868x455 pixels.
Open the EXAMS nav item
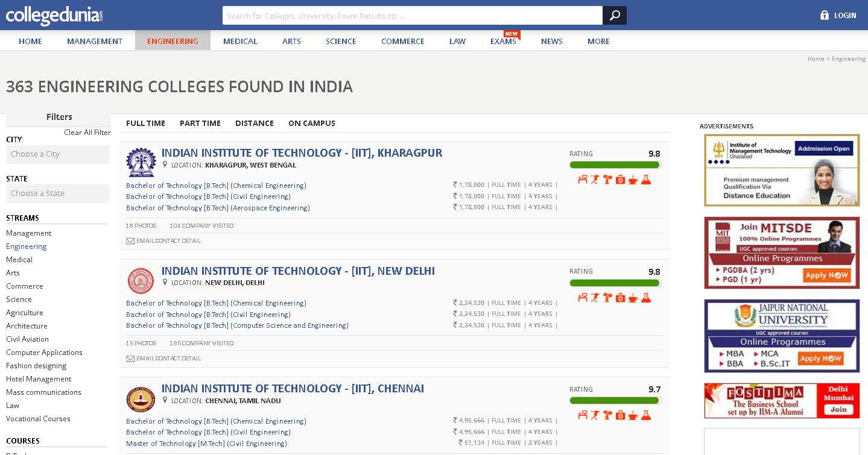[x=503, y=41]
